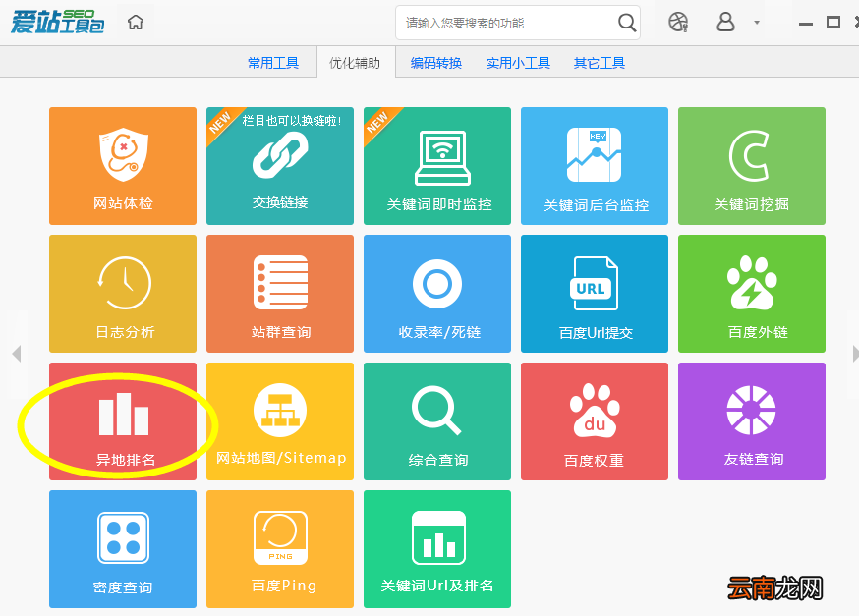The image size is (859, 616).
Task: Go to next page with right arrow
Action: 855,354
